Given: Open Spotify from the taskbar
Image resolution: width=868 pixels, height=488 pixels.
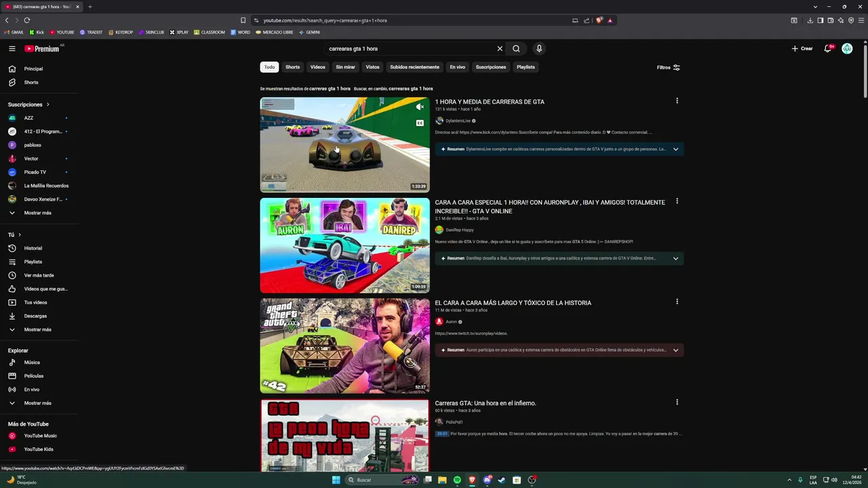Looking at the screenshot, I should coord(457,480).
